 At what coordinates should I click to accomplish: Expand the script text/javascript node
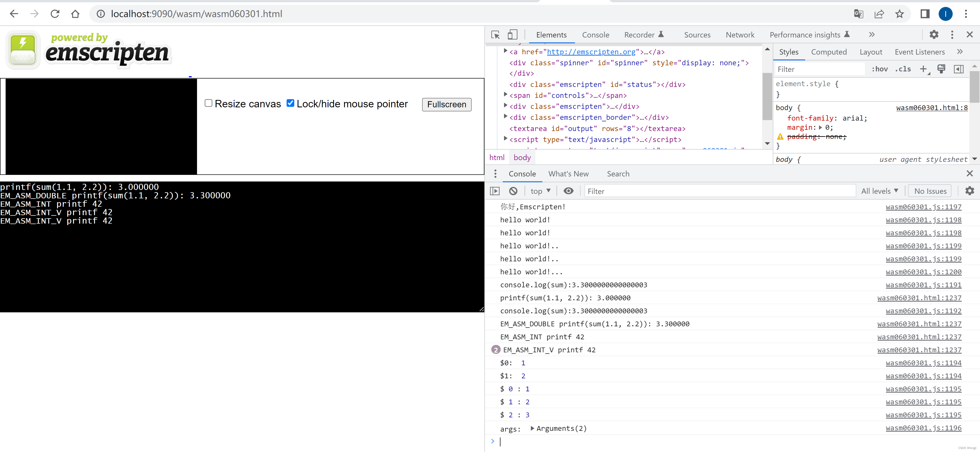505,139
